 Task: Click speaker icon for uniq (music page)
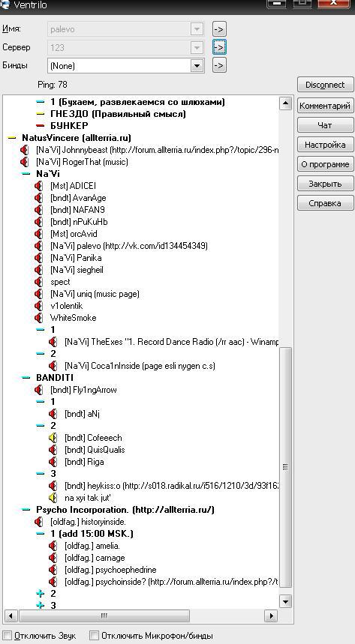[x=39, y=294]
